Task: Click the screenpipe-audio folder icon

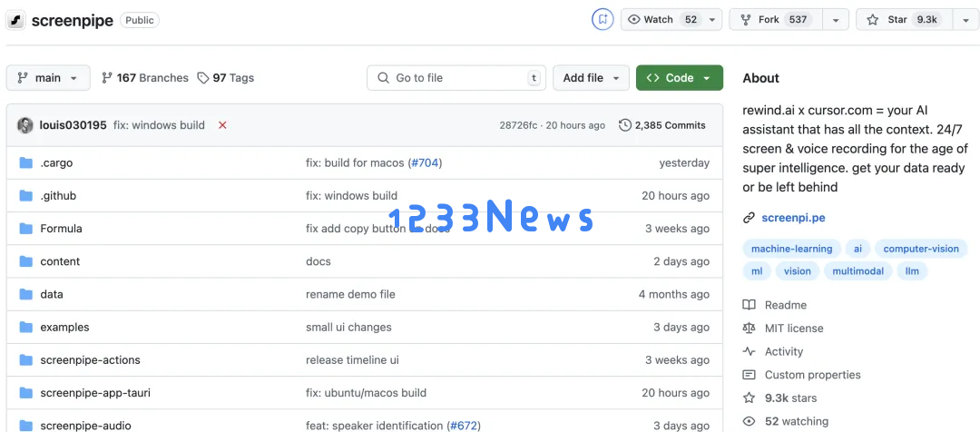Action: coord(25,426)
